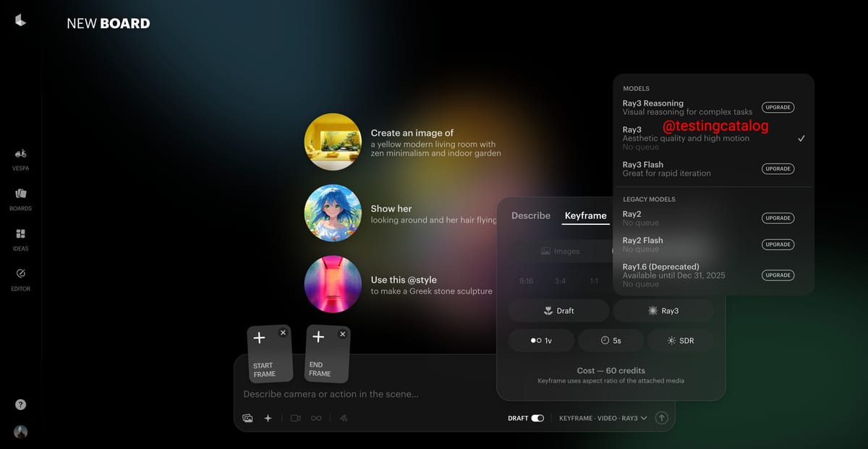This screenshot has height=449, width=868.
Task: Remove the End Frame slot
Action: [x=342, y=334]
